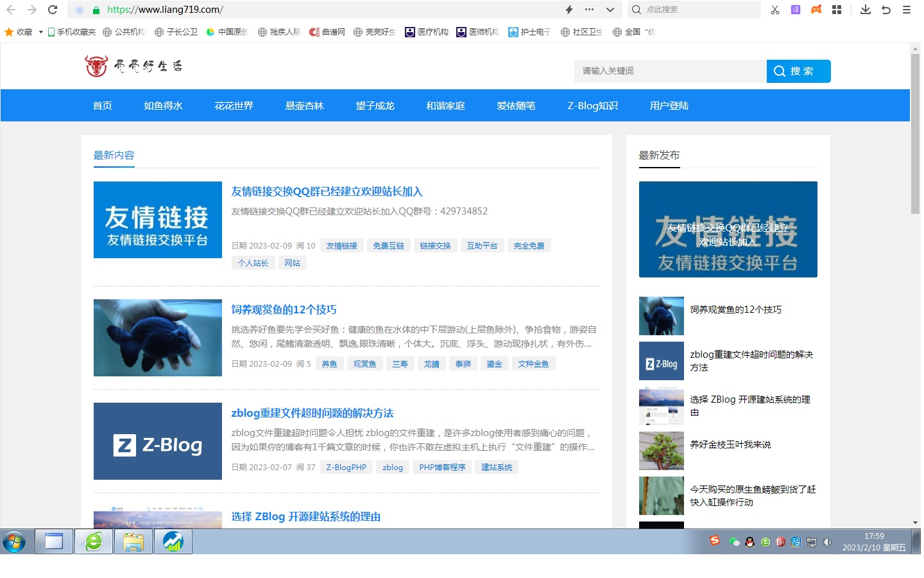The height and width of the screenshot is (578, 924).
Task: Click the blue 搜索 button
Action: point(799,71)
